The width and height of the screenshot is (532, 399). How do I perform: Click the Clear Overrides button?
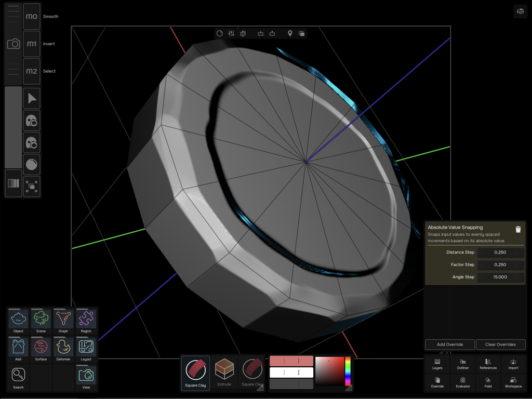tap(500, 344)
